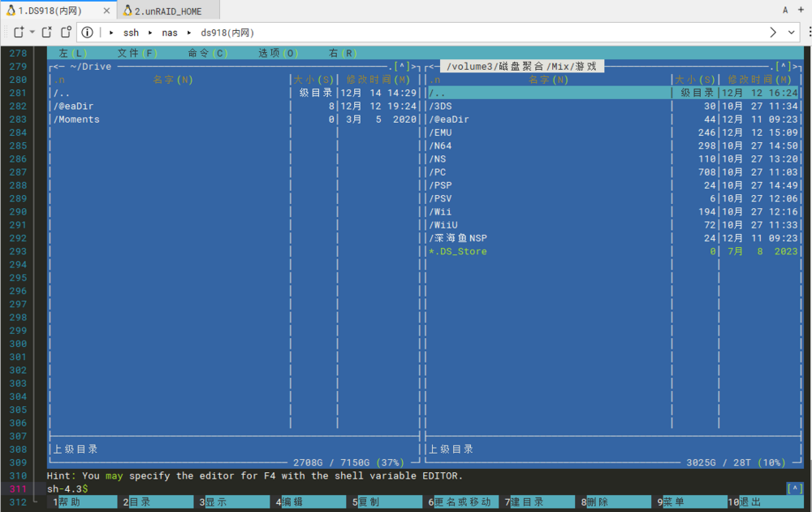This screenshot has height=512, width=812.
Task: Click the 7建目录 mkdir function key
Action: tap(540, 501)
